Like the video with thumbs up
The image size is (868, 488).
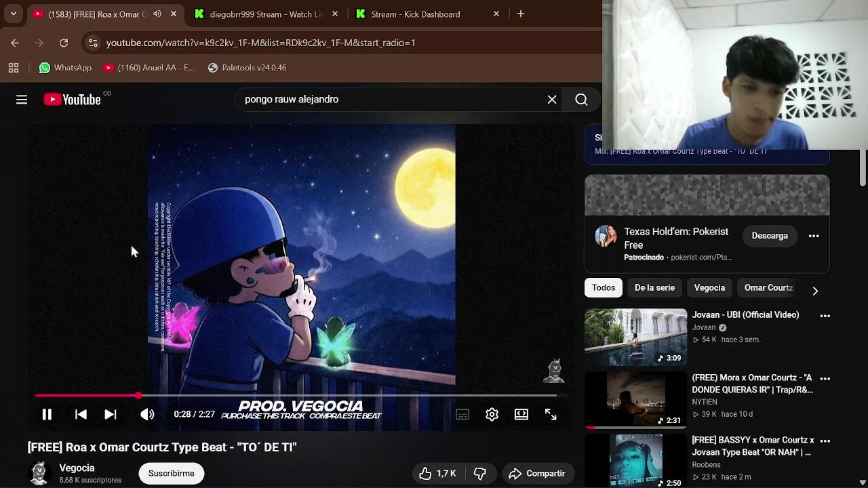pos(437,473)
